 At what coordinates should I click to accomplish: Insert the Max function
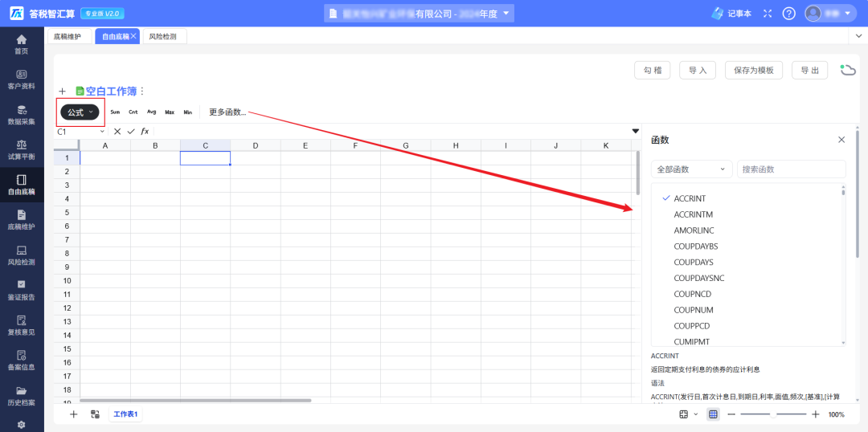170,112
